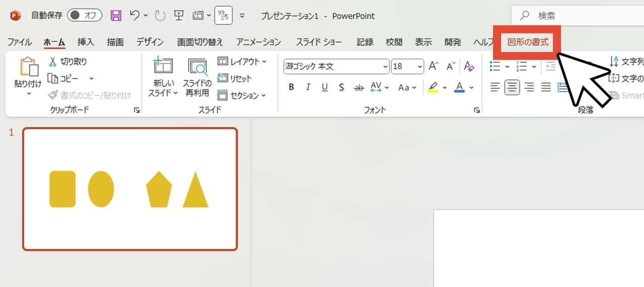Viewport: 644px width, 287px height.
Task: Click the slide-with-plus icon in the Quick Access toolbar
Action: 198,16
